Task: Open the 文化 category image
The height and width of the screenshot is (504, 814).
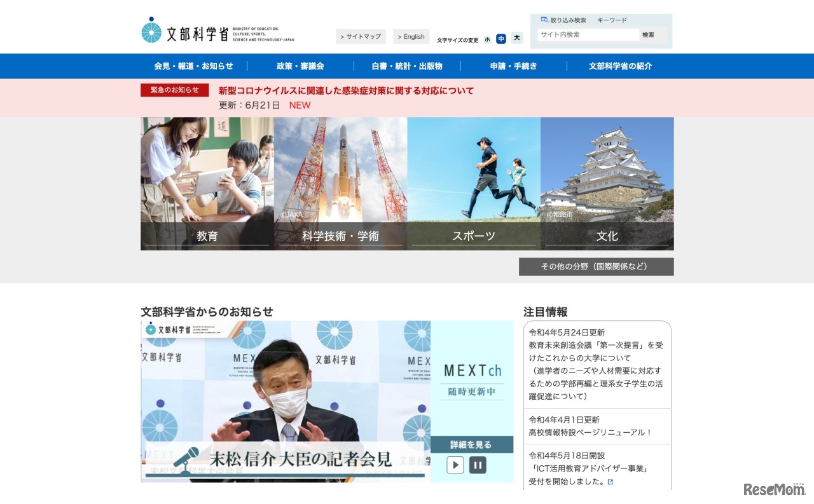Action: pyautogui.click(x=607, y=184)
